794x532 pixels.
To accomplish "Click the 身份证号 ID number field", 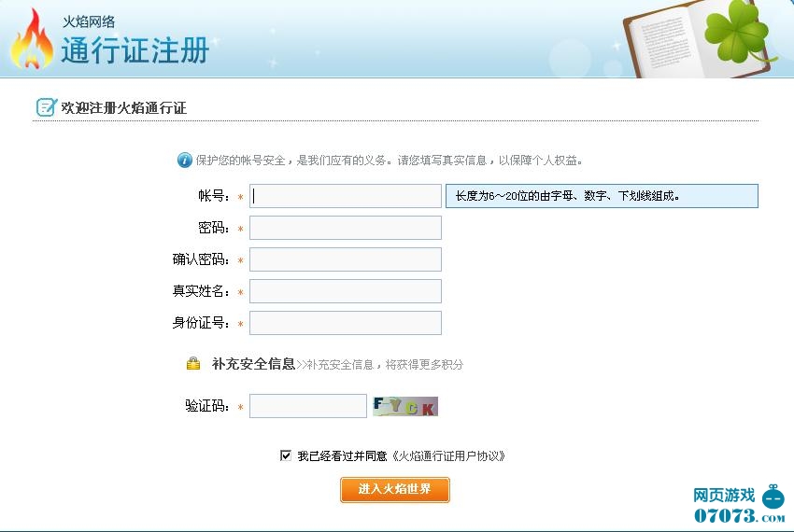I will 345,323.
